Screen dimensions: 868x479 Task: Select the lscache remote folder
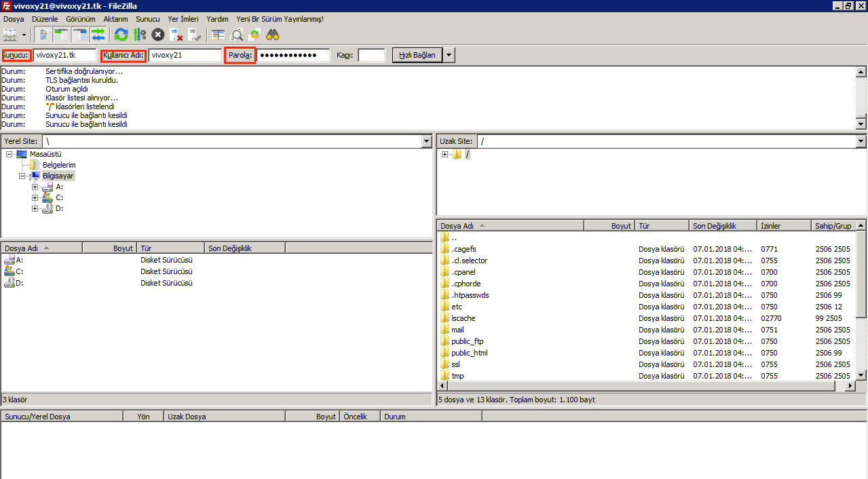[463, 318]
